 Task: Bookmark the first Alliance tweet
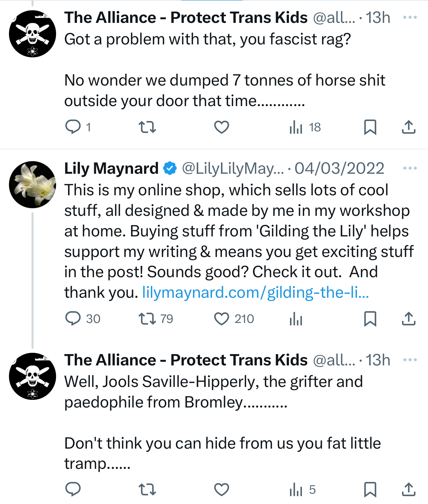coord(370,127)
